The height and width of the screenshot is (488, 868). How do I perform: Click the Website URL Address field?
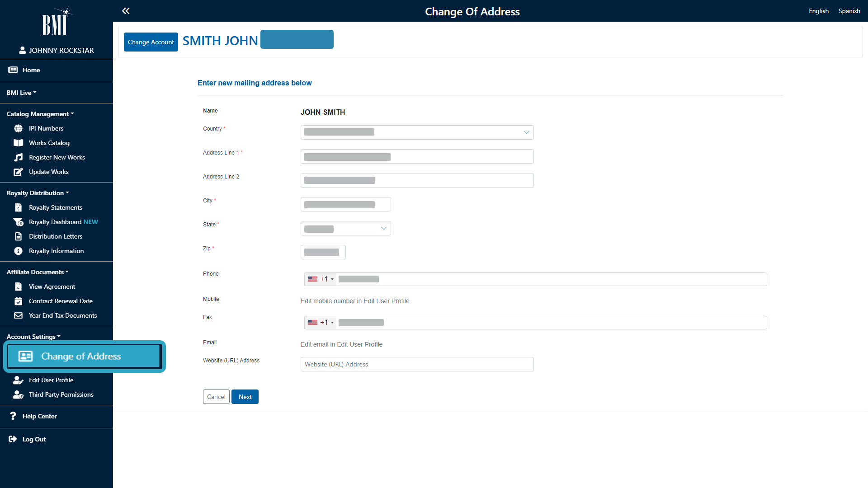(416, 364)
